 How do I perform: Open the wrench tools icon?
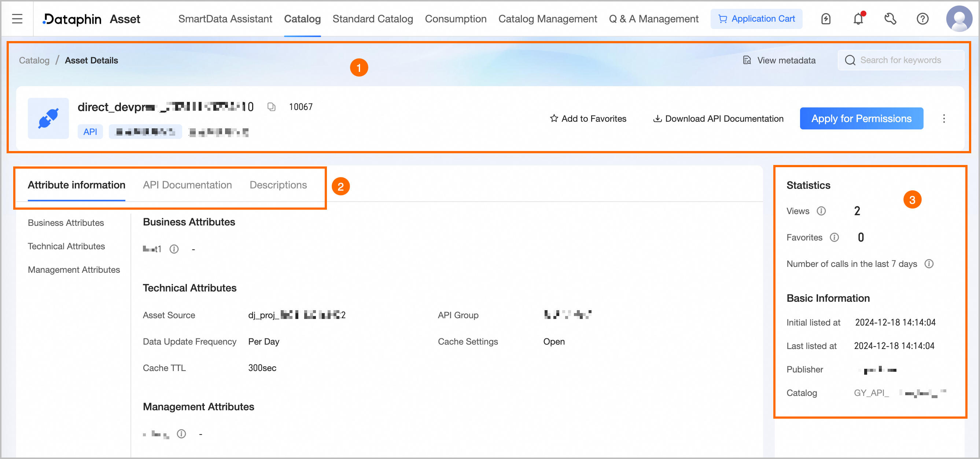(x=890, y=19)
